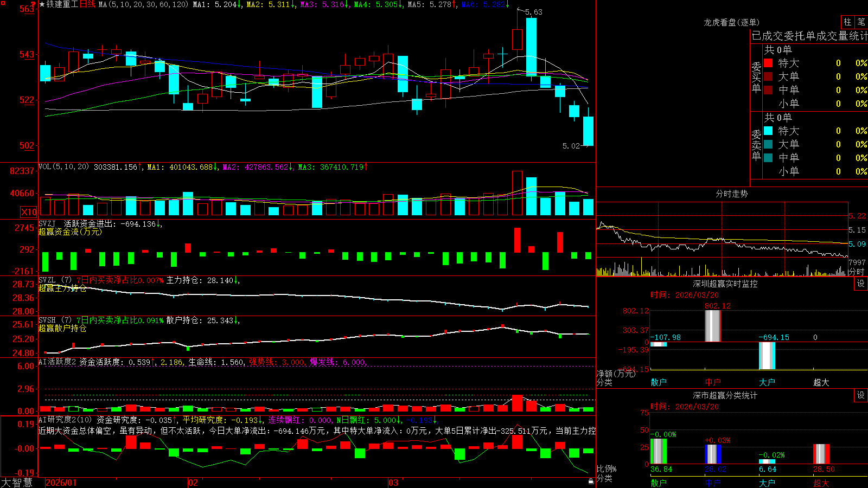The width and height of the screenshot is (868, 488).
Task: Click the 超赢散户持仓 indicator label
Action: (x=62, y=328)
